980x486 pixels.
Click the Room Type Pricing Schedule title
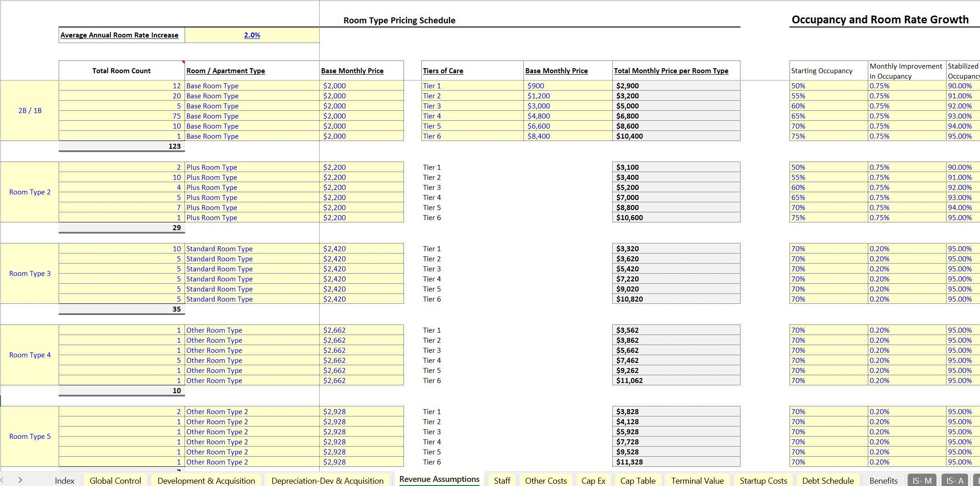(x=399, y=21)
